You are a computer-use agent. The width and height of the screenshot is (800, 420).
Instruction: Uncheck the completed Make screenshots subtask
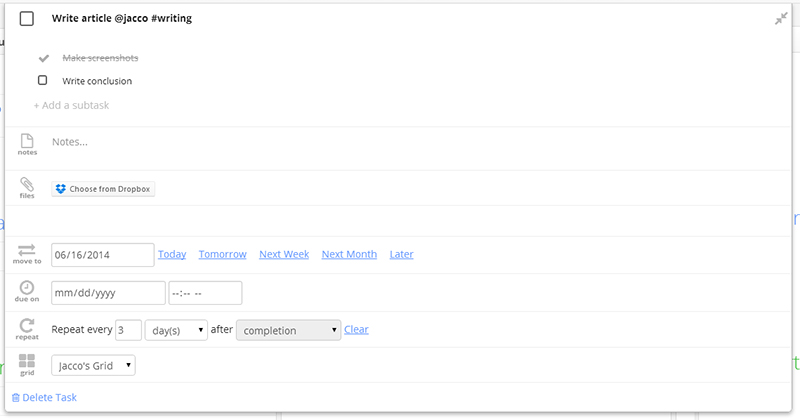tap(43, 58)
